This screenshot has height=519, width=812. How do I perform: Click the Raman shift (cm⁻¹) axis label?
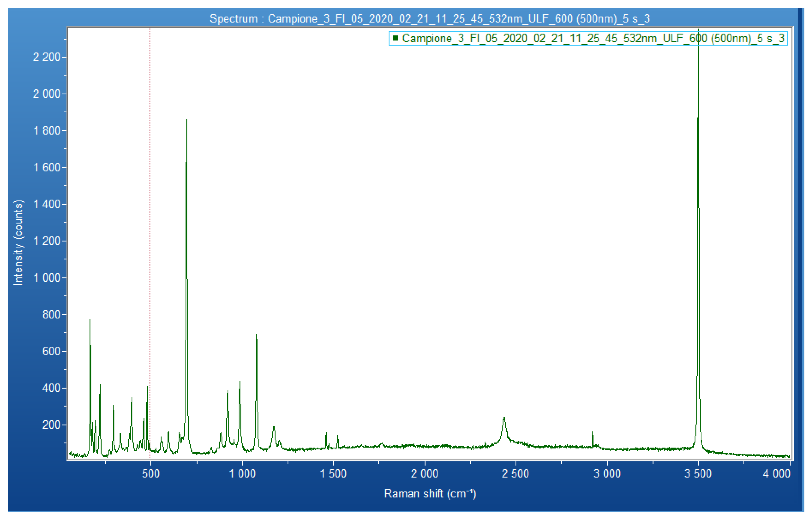coord(430,493)
